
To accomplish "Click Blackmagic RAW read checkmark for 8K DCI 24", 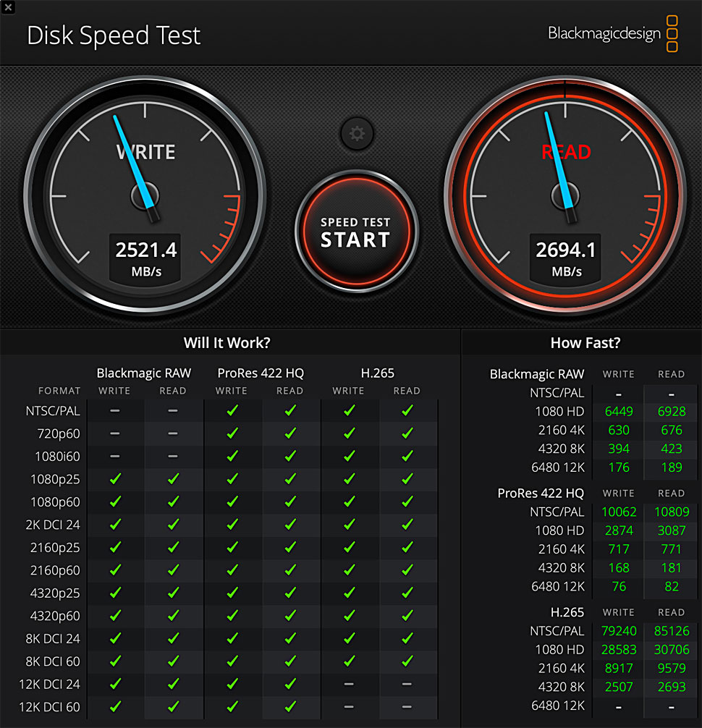I will click(173, 638).
